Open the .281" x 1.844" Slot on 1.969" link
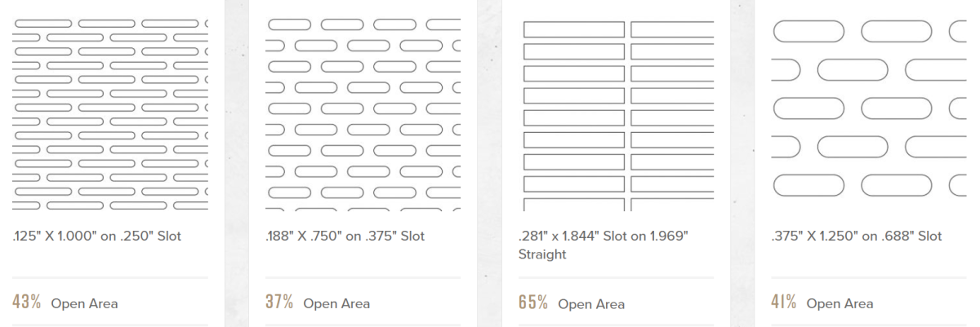This screenshot has height=327, width=980. point(604,236)
